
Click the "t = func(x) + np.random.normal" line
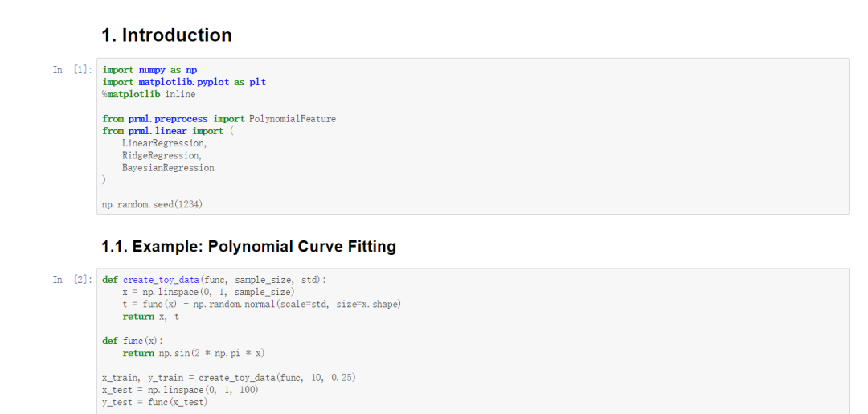tap(261, 304)
